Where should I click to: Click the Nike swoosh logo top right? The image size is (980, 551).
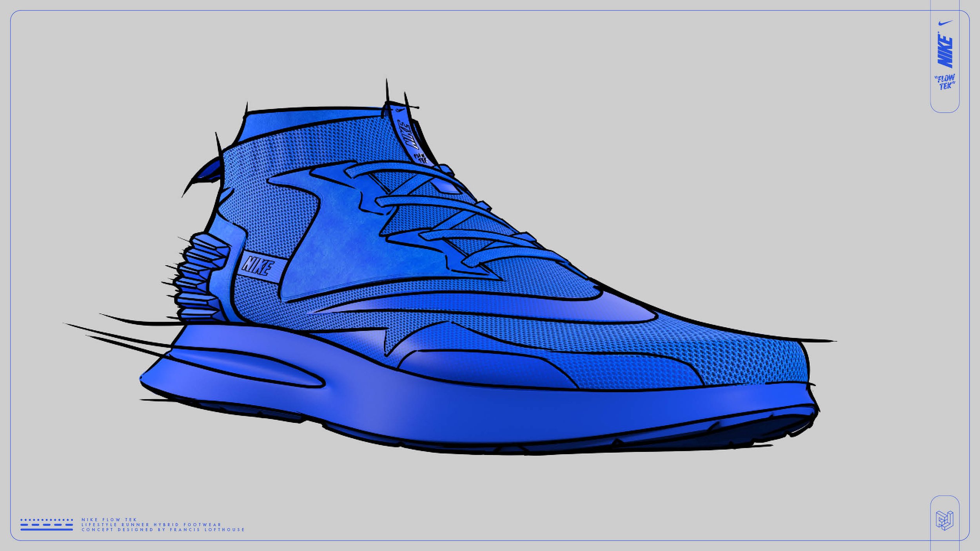pos(945,23)
